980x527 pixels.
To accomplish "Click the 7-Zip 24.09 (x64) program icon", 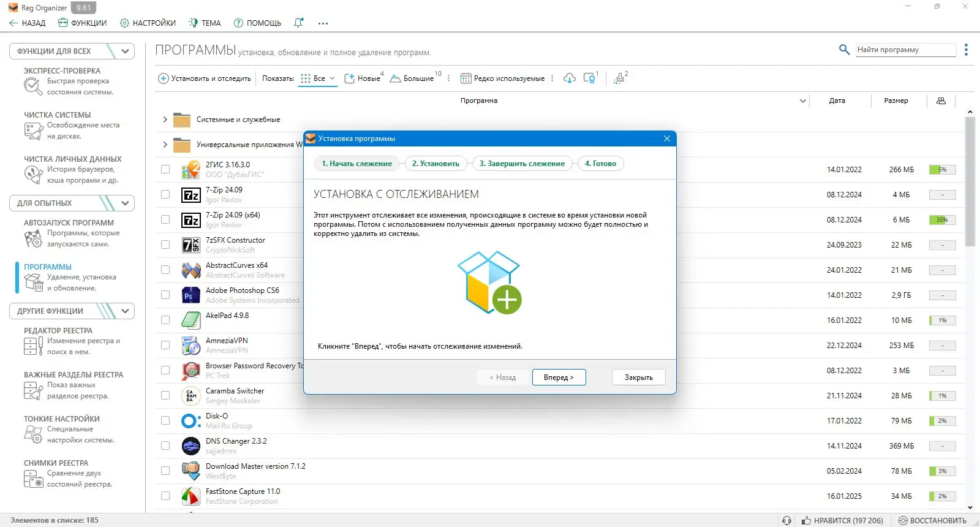I will pos(191,220).
